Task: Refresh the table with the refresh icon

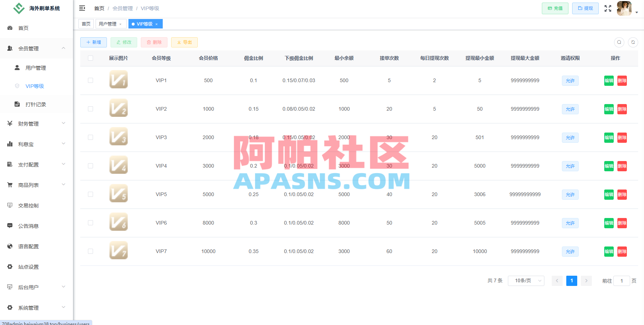Action: pyautogui.click(x=633, y=42)
